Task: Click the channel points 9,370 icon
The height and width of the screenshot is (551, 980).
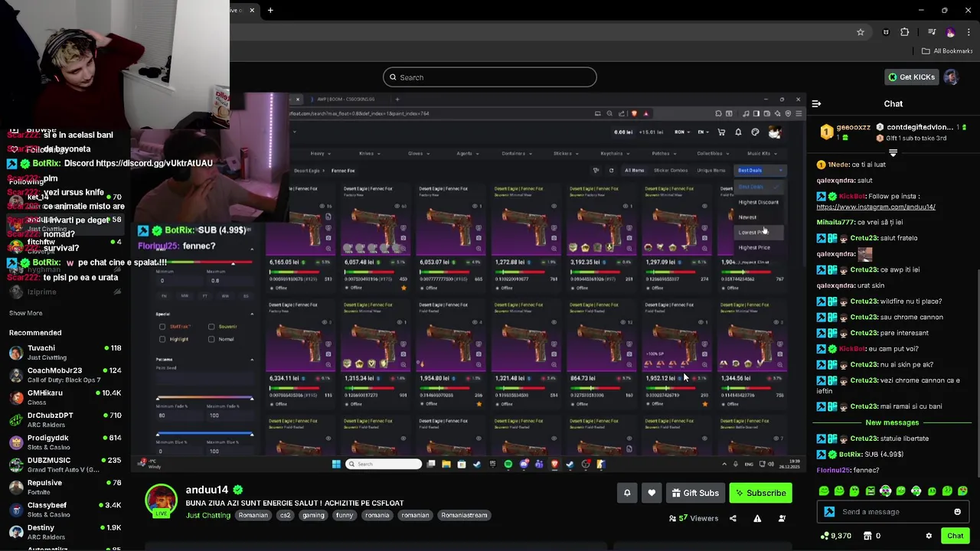Action: pyautogui.click(x=825, y=536)
